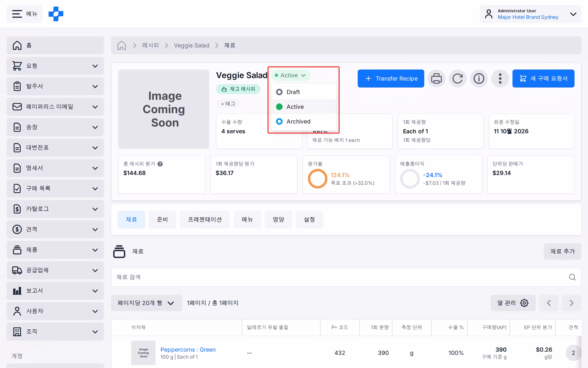Click the 재료 검색 input field

coord(346,277)
